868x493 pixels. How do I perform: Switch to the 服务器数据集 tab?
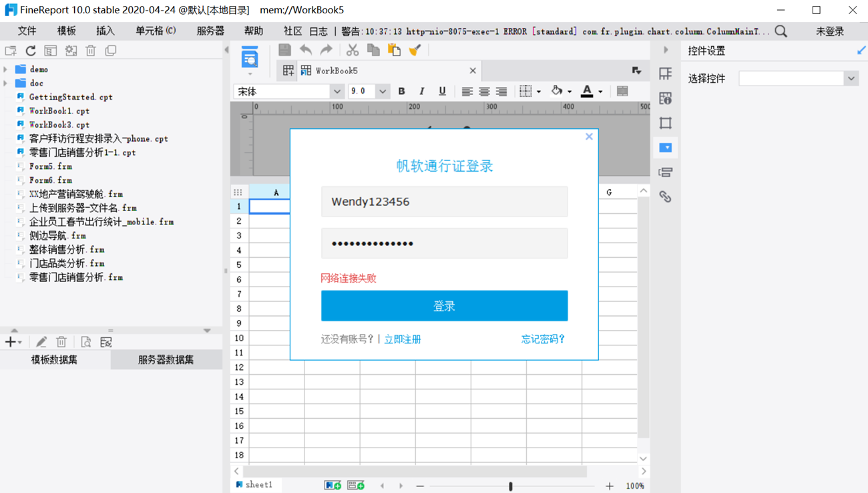[x=166, y=360]
